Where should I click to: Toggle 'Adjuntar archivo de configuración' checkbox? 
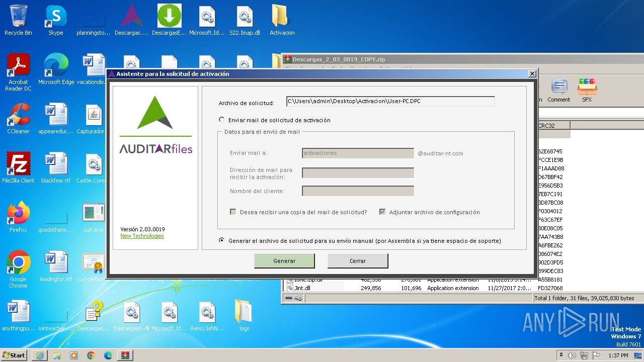click(382, 212)
